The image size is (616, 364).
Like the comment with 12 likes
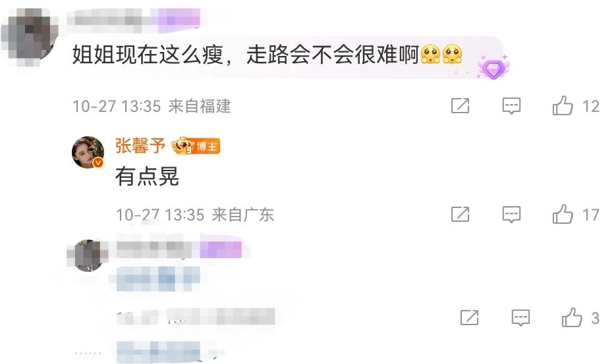(x=563, y=105)
